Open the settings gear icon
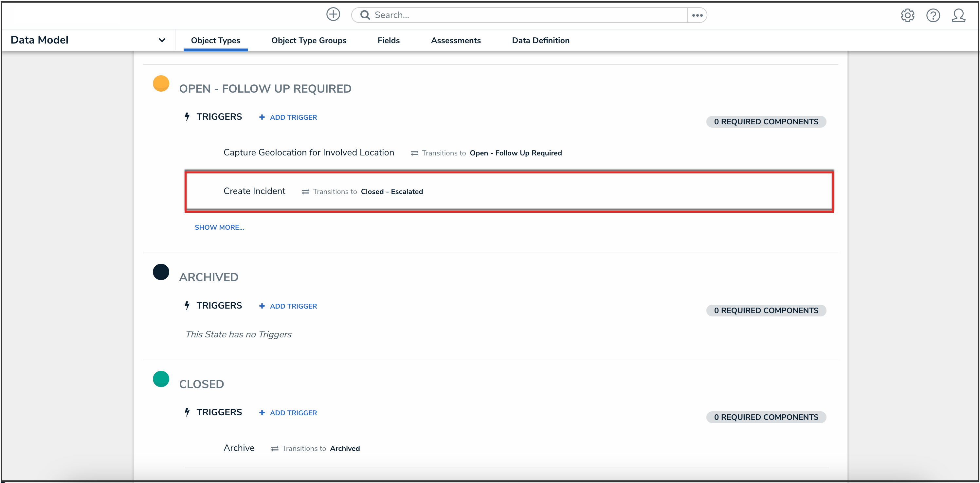The width and height of the screenshot is (980, 483). (907, 15)
